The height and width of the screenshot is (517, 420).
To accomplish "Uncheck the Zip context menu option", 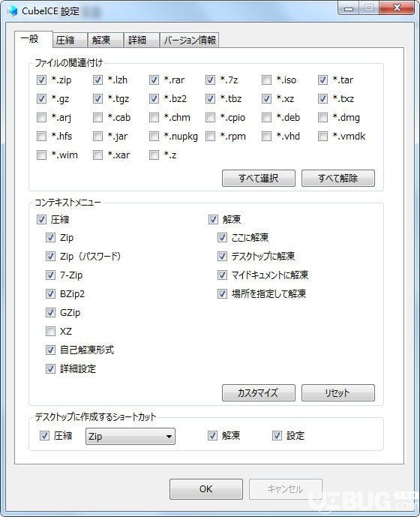I will 50,238.
